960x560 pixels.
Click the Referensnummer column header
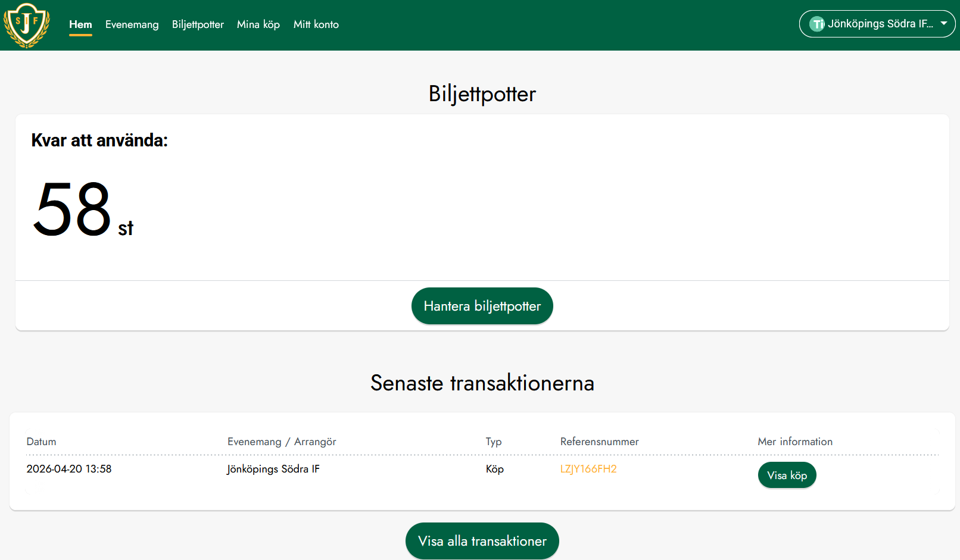[x=599, y=442]
